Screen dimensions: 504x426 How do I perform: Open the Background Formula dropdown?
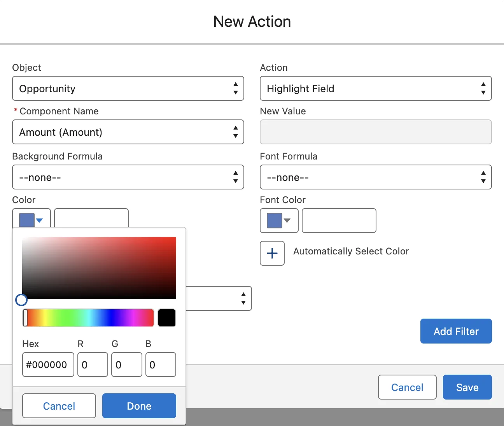(128, 177)
